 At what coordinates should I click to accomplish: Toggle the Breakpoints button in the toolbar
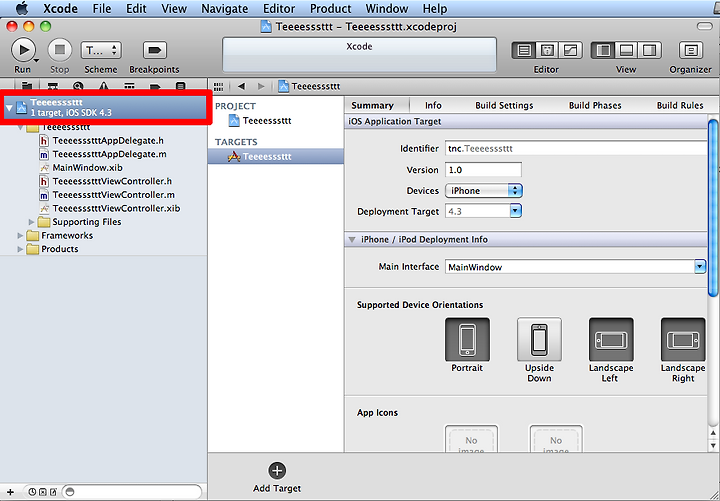(x=154, y=51)
